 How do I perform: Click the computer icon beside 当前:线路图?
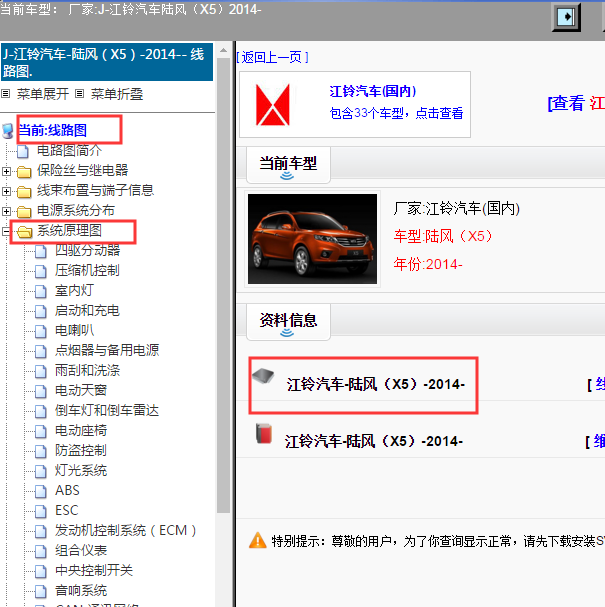point(8,131)
